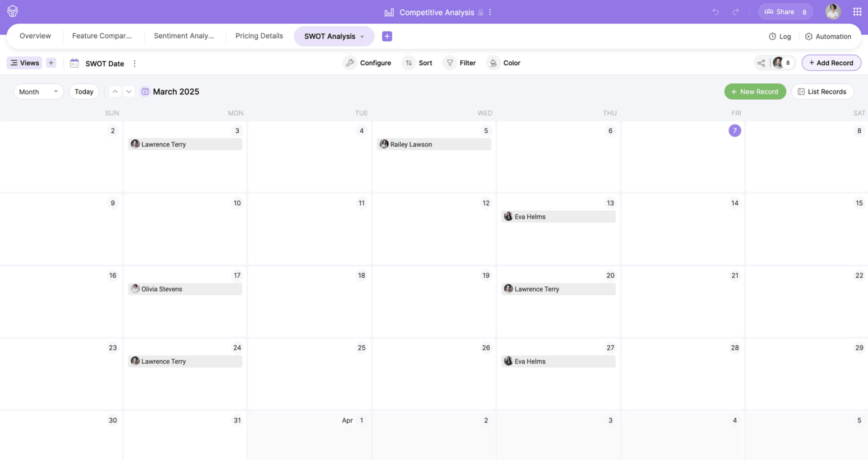Viewport: 868px width, 460px height.
Task: Open the app grid launcher icon
Action: tap(857, 12)
